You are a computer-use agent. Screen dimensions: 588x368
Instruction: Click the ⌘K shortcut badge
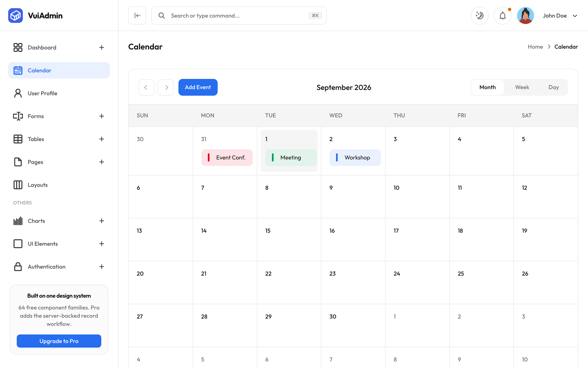tap(315, 16)
